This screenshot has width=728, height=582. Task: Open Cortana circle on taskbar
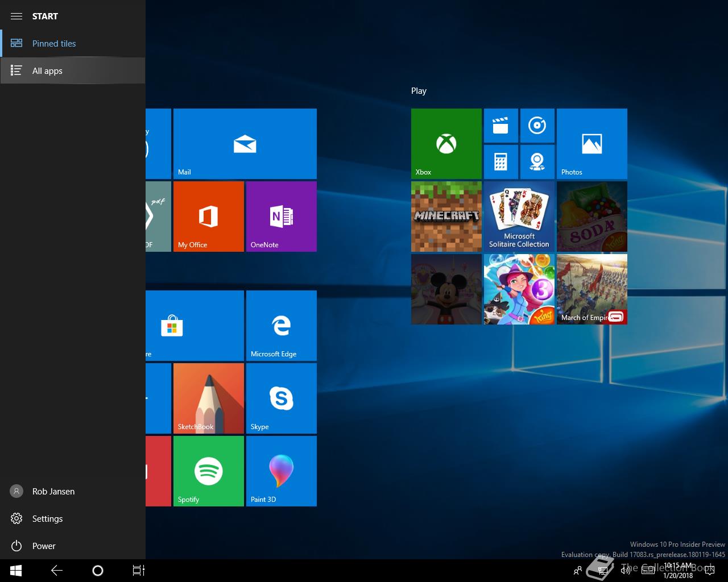click(98, 571)
